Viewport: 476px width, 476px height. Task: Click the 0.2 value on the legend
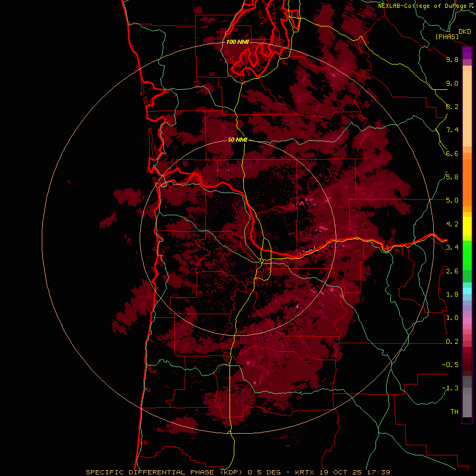pos(452,342)
